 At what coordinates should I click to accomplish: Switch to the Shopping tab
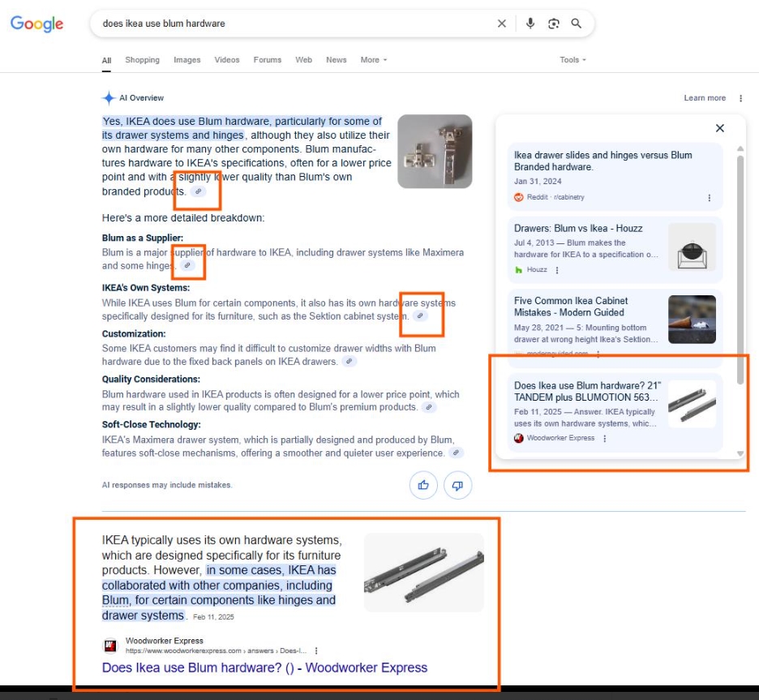pos(142,60)
